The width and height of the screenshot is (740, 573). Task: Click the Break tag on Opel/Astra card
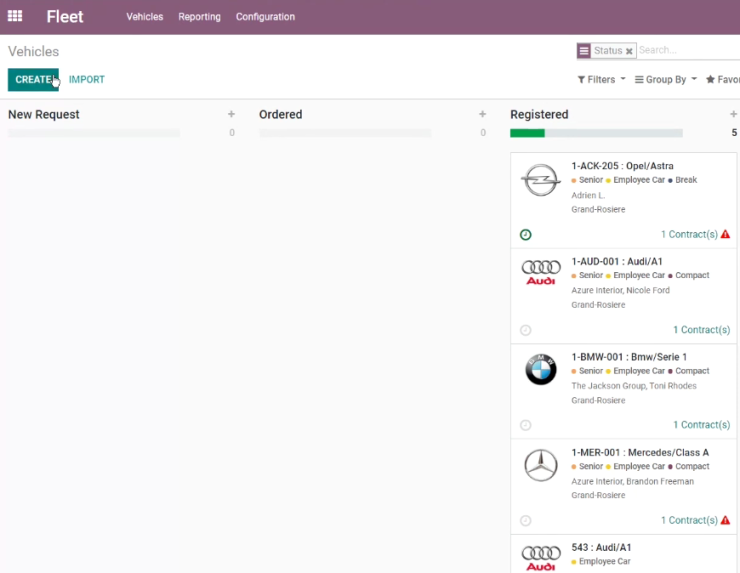(x=686, y=180)
